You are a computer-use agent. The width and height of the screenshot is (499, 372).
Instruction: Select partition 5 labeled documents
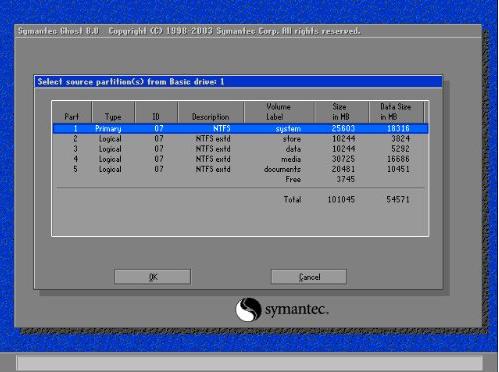[x=240, y=169]
